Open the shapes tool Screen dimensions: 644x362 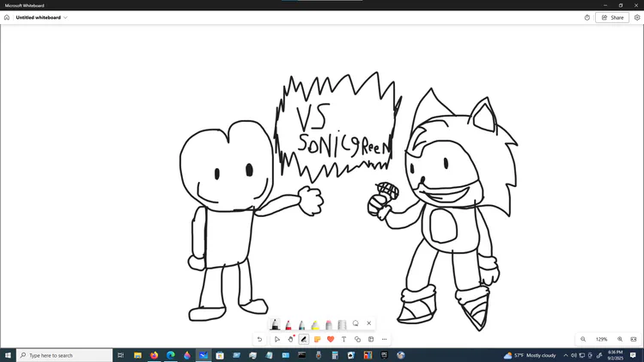[357, 340]
